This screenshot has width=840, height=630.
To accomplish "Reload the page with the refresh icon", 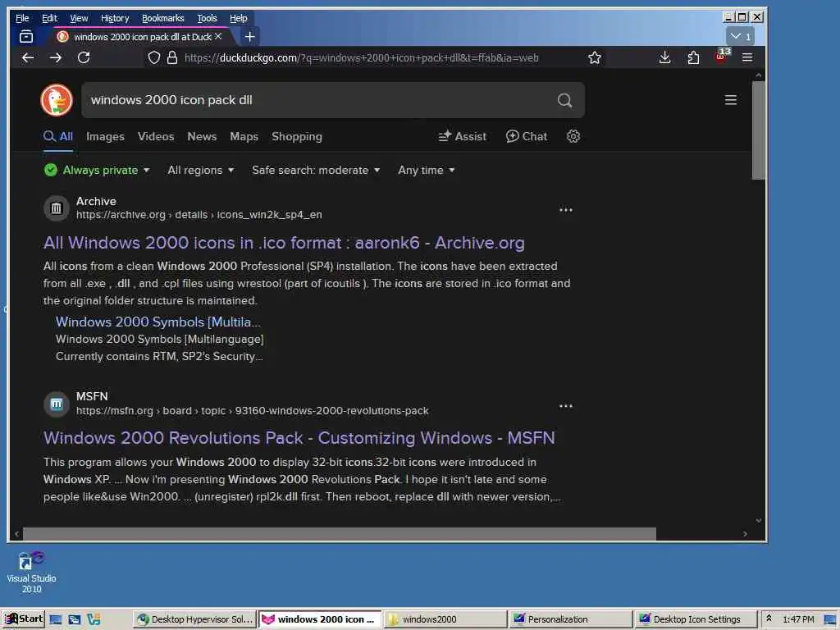I will [x=84, y=57].
